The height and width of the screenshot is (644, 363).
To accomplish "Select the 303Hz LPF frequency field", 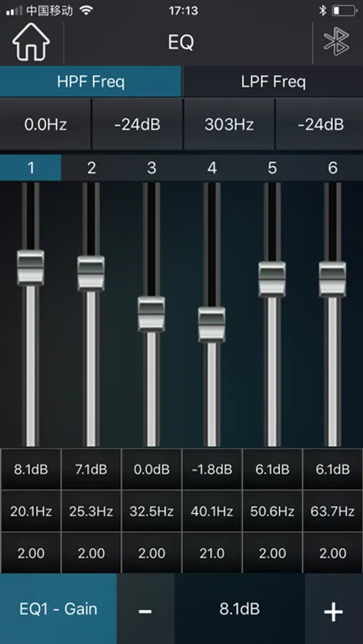I will click(229, 125).
